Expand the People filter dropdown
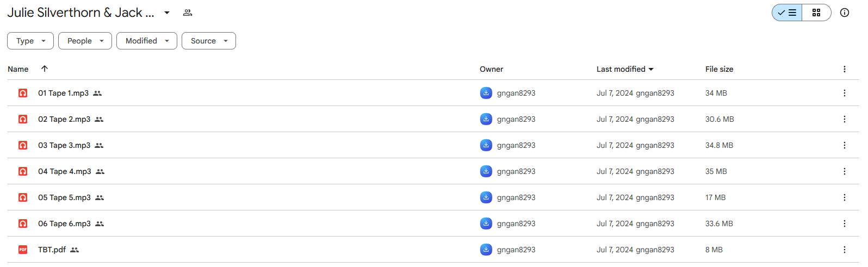This screenshot has width=868, height=267. tap(85, 41)
